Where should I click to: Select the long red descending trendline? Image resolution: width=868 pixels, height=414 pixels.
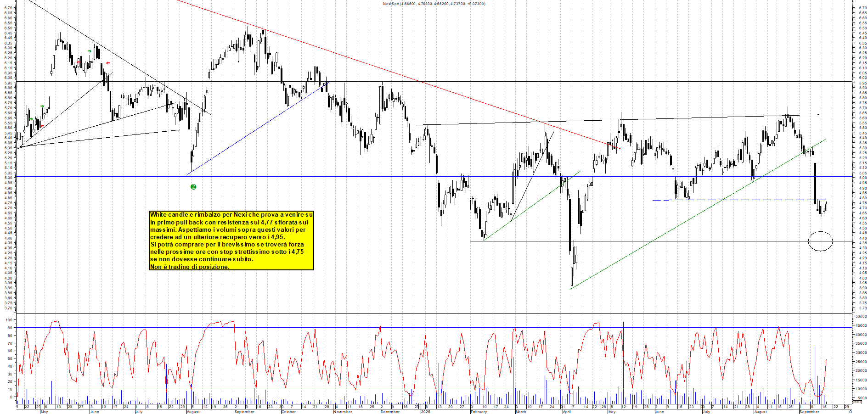[x=398, y=74]
